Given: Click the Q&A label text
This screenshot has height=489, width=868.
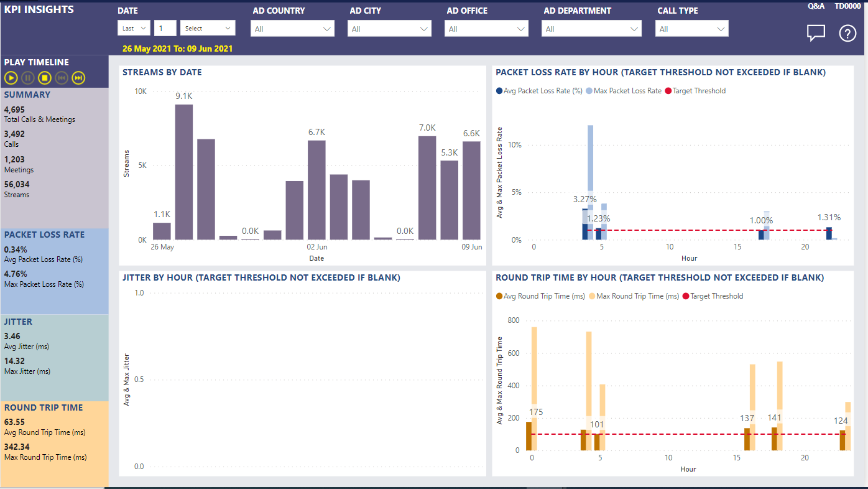Looking at the screenshot, I should (816, 6).
